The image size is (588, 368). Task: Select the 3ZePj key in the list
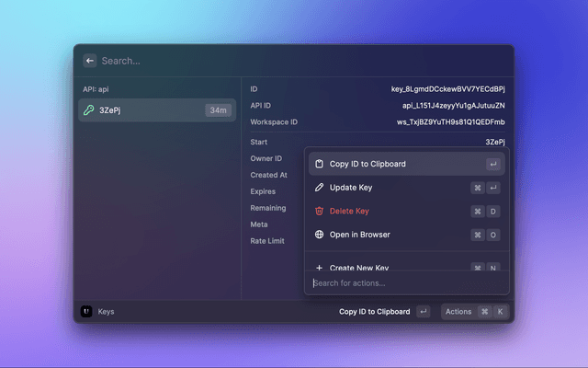coord(138,110)
